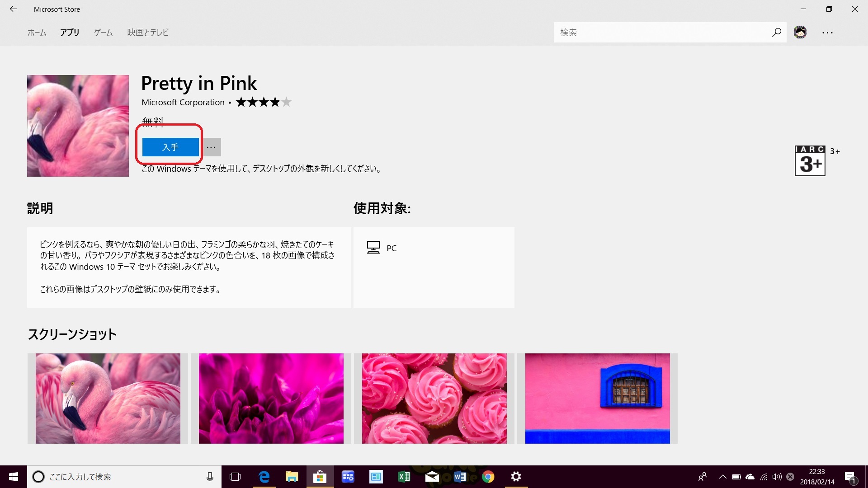Expand hidden system tray icons

point(722,477)
